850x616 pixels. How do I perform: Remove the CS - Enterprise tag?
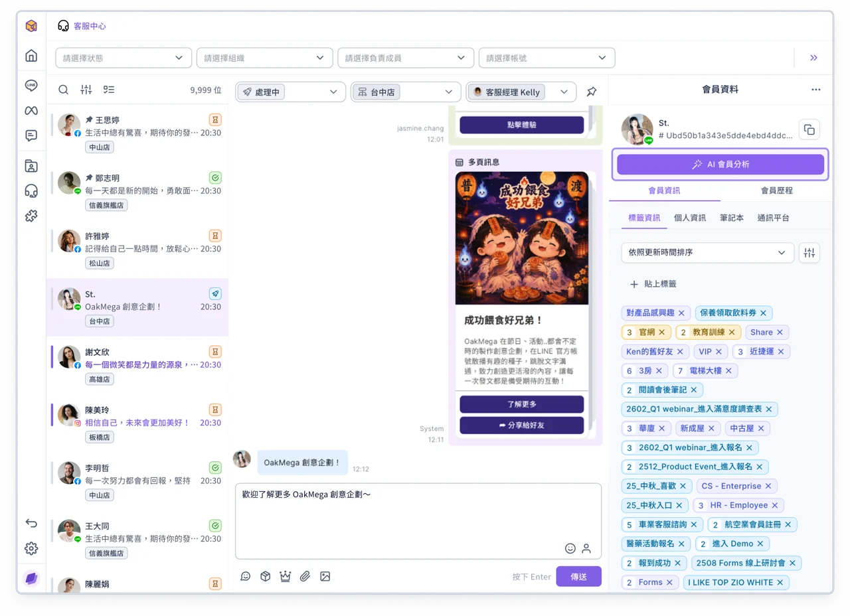point(768,486)
